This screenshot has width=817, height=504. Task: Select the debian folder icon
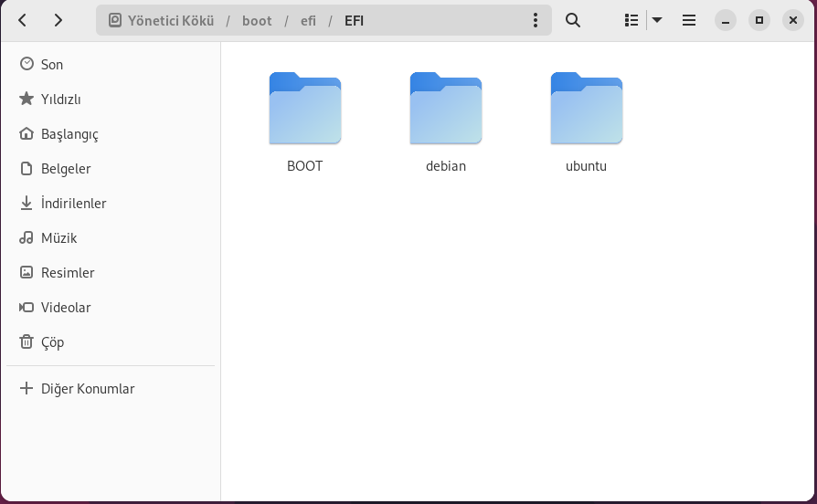(x=445, y=108)
